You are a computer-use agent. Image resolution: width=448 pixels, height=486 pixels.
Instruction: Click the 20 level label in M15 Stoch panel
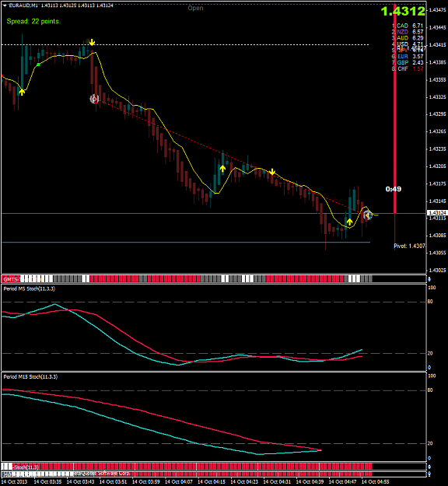point(430,443)
